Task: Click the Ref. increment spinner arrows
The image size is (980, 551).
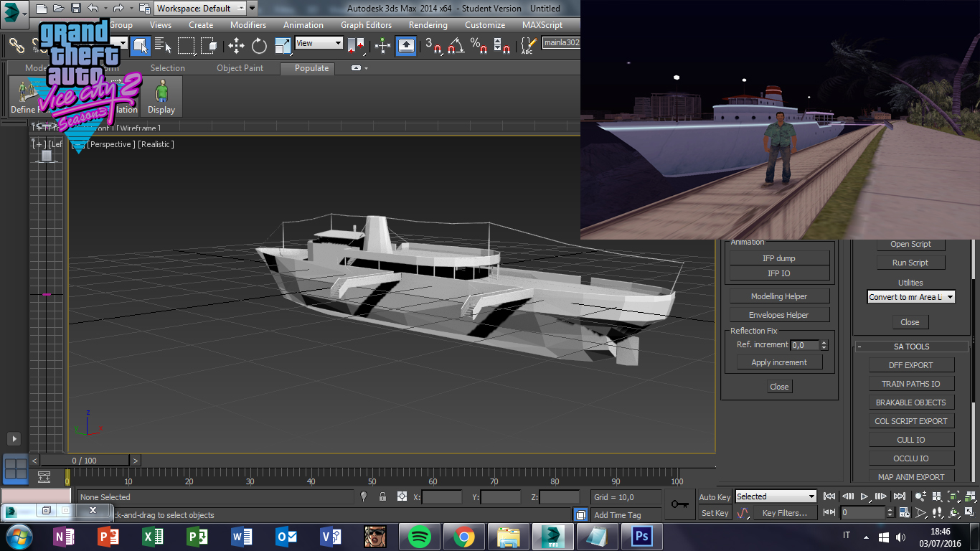Action: pyautogui.click(x=824, y=345)
